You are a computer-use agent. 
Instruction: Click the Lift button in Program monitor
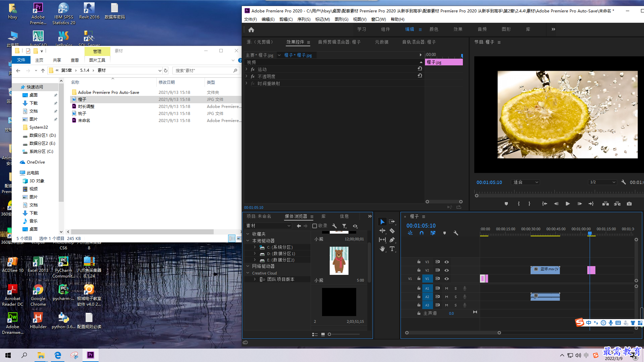(605, 204)
